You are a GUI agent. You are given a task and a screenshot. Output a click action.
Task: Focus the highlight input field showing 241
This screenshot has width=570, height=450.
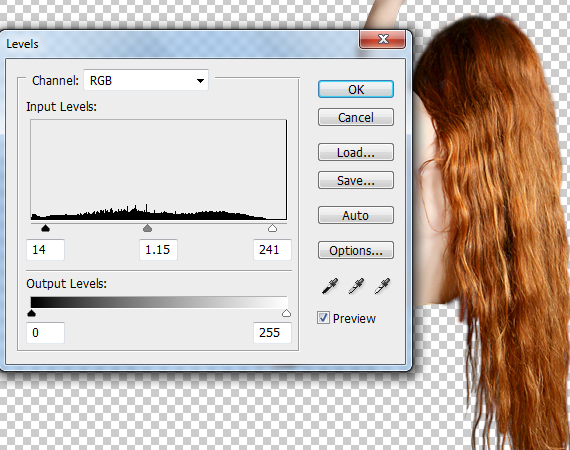click(x=272, y=250)
